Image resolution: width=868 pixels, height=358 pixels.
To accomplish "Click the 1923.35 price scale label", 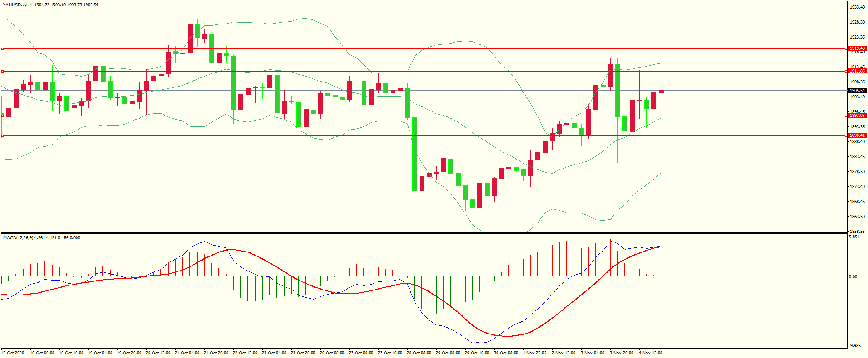I will coord(857,37).
